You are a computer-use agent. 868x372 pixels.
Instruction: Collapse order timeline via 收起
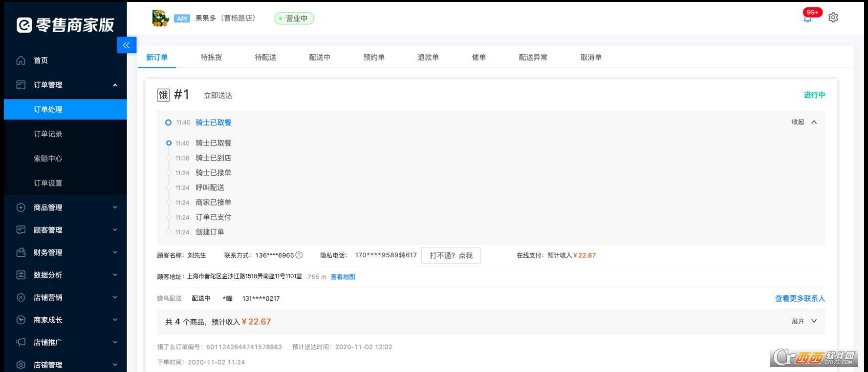(804, 122)
